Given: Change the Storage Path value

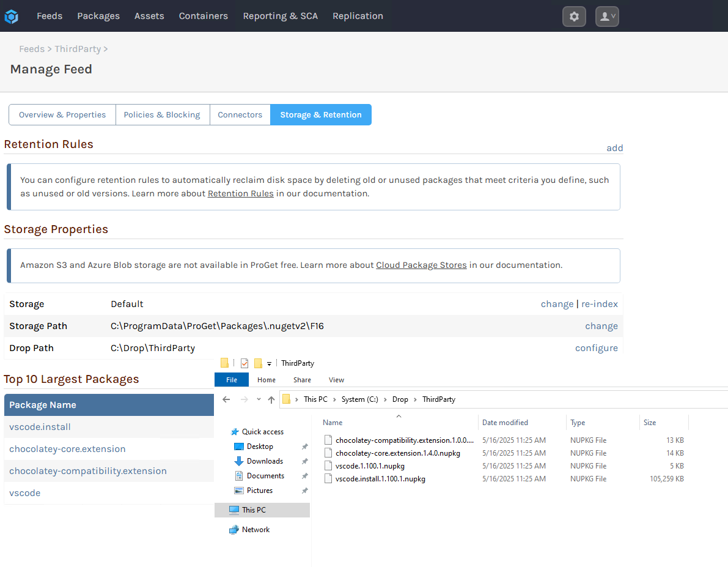Looking at the screenshot, I should [601, 326].
